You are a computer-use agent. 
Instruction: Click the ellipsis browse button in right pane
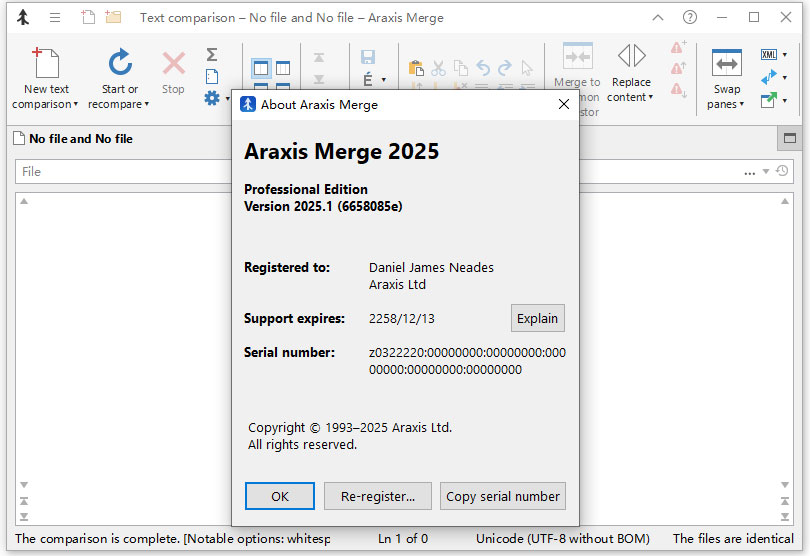point(750,172)
